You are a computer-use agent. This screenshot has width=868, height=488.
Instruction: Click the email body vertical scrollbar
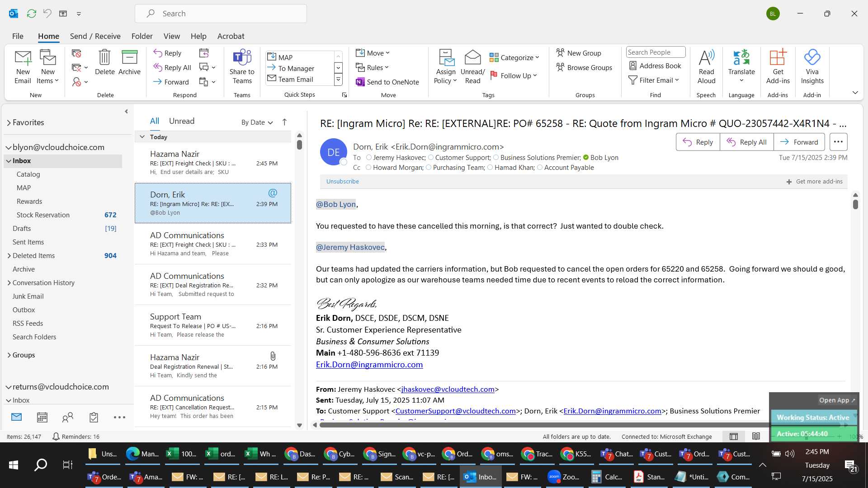coord(855,204)
